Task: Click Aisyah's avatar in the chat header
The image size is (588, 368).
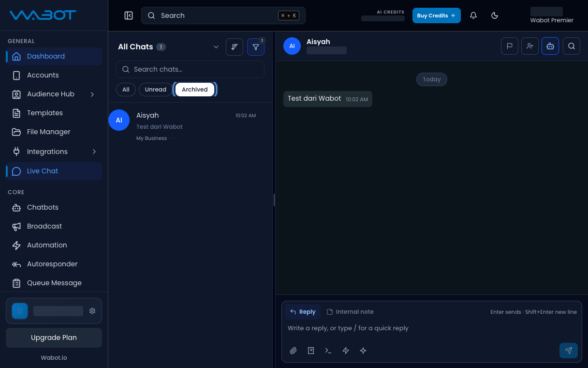Action: pyautogui.click(x=292, y=46)
